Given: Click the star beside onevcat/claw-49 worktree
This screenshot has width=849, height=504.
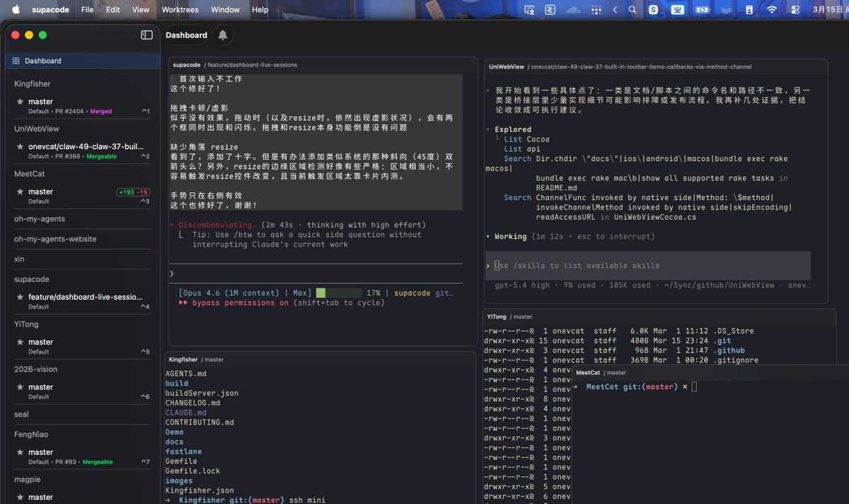Looking at the screenshot, I should click(20, 147).
